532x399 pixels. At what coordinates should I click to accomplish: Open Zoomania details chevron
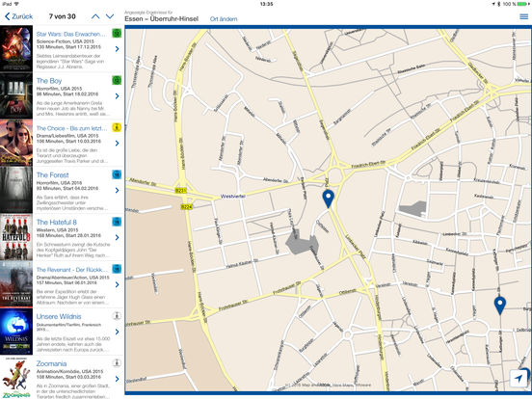click(117, 379)
